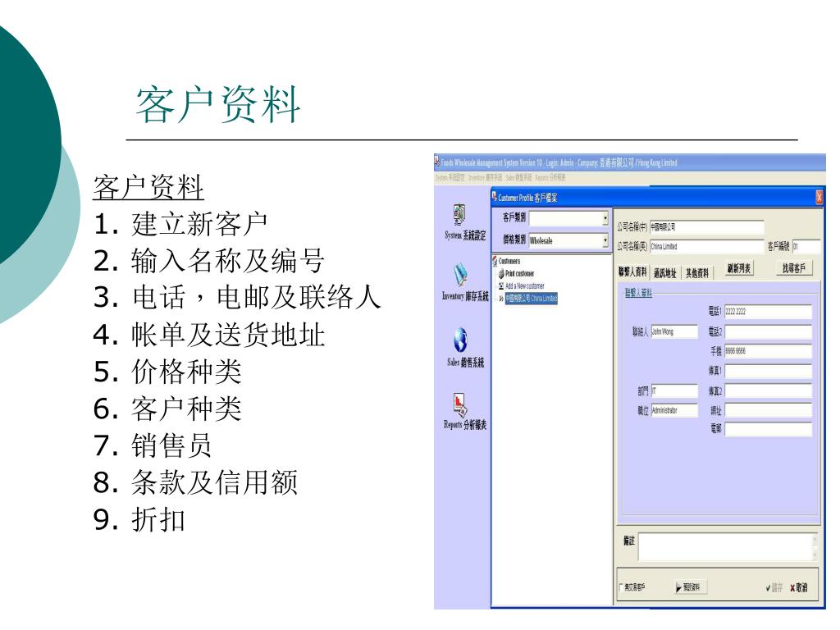The height and width of the screenshot is (630, 840).
Task: Click the empty 電話2 input field
Action: (768, 331)
